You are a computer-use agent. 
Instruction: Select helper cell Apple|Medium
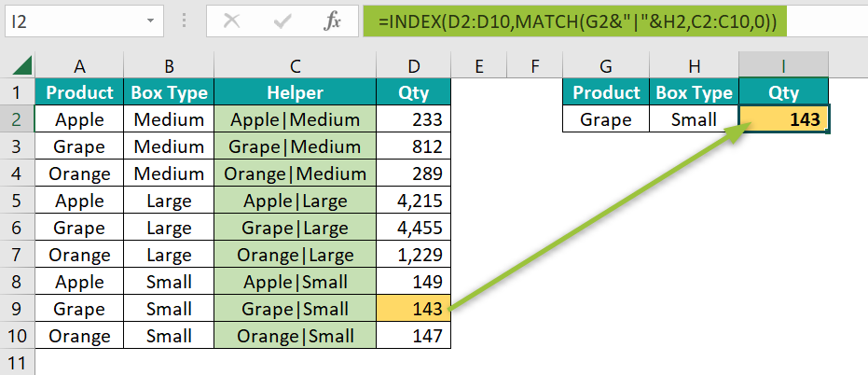tap(295, 119)
